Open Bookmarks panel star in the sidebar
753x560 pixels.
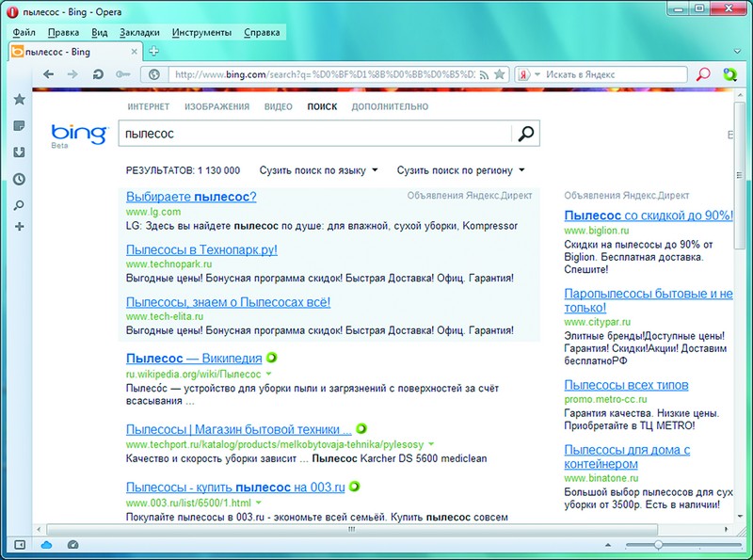coord(19,100)
